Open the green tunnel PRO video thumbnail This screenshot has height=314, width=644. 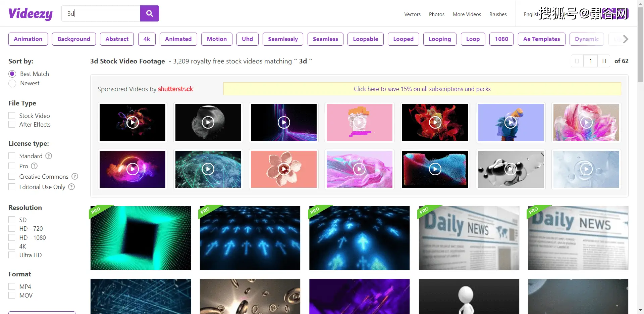coord(141,238)
